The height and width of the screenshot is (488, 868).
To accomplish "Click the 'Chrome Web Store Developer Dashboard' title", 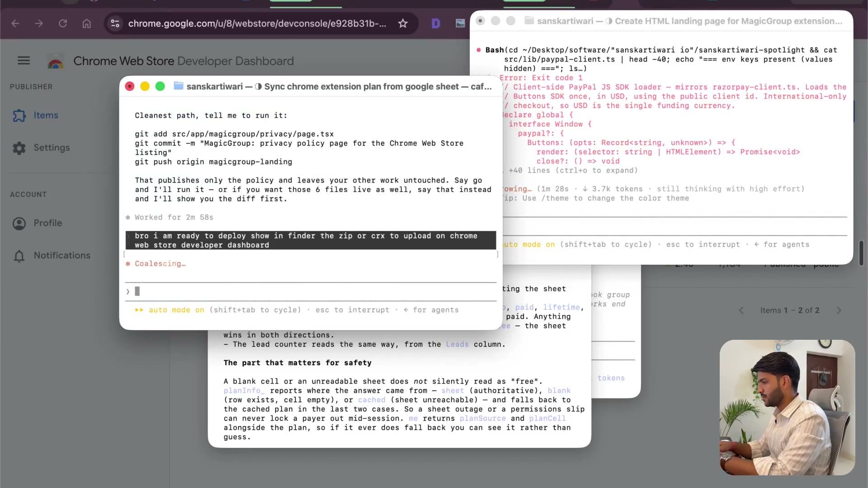I will pos(184,61).
